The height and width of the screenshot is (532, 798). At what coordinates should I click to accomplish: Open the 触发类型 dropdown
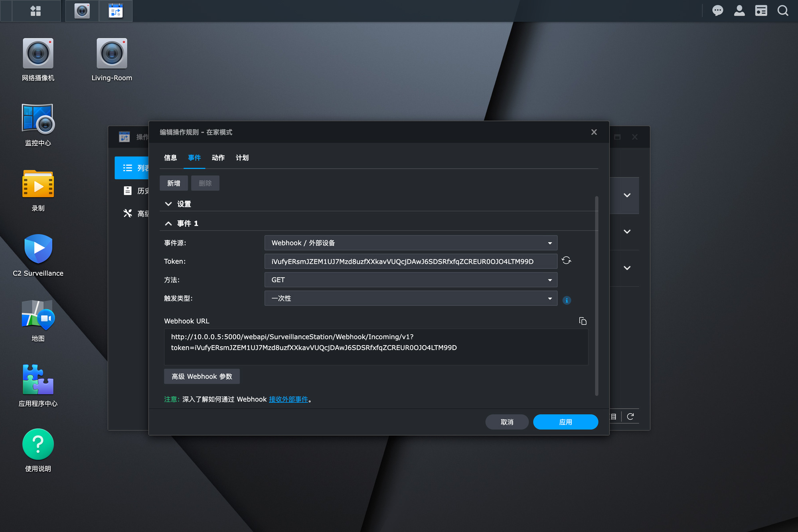(411, 298)
